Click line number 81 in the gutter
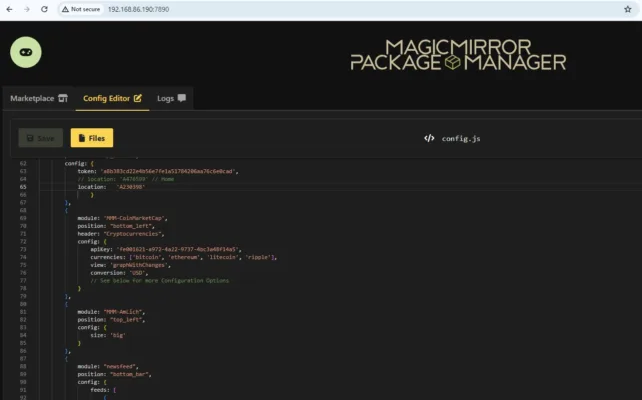The width and height of the screenshot is (642, 400). click(x=23, y=312)
